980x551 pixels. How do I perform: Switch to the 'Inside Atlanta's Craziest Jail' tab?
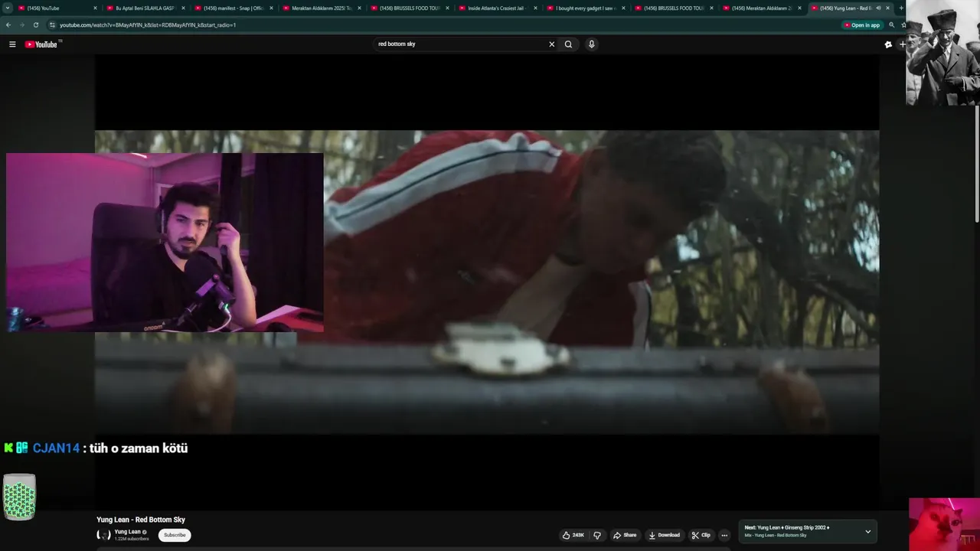point(496,8)
